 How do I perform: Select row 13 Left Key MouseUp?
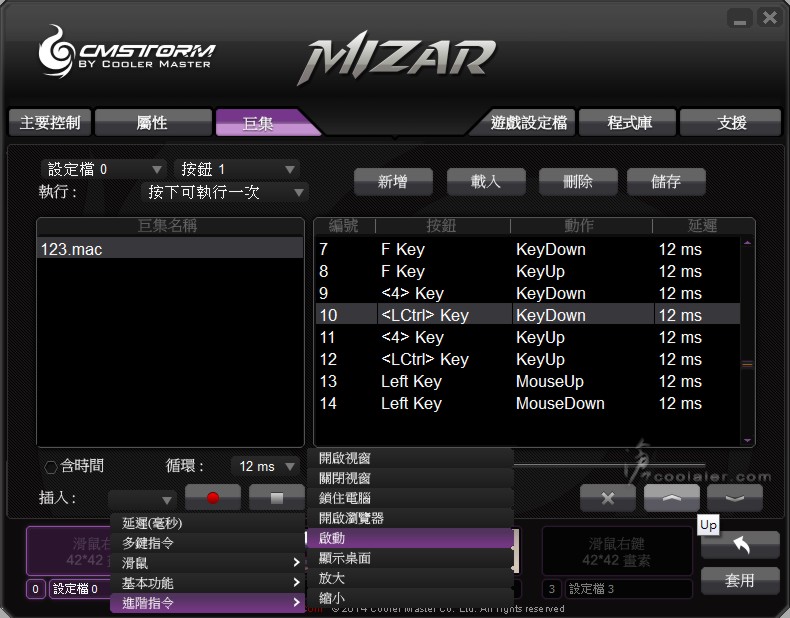[x=528, y=381]
